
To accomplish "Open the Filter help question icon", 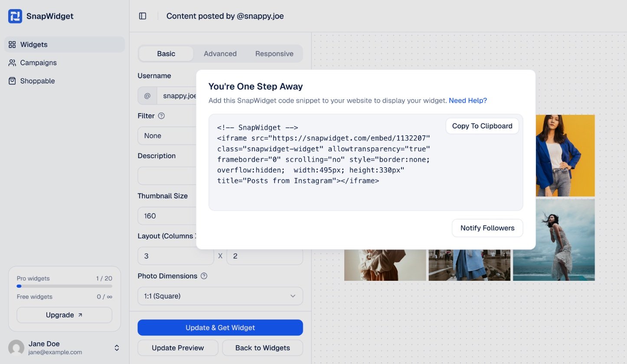I will click(161, 116).
